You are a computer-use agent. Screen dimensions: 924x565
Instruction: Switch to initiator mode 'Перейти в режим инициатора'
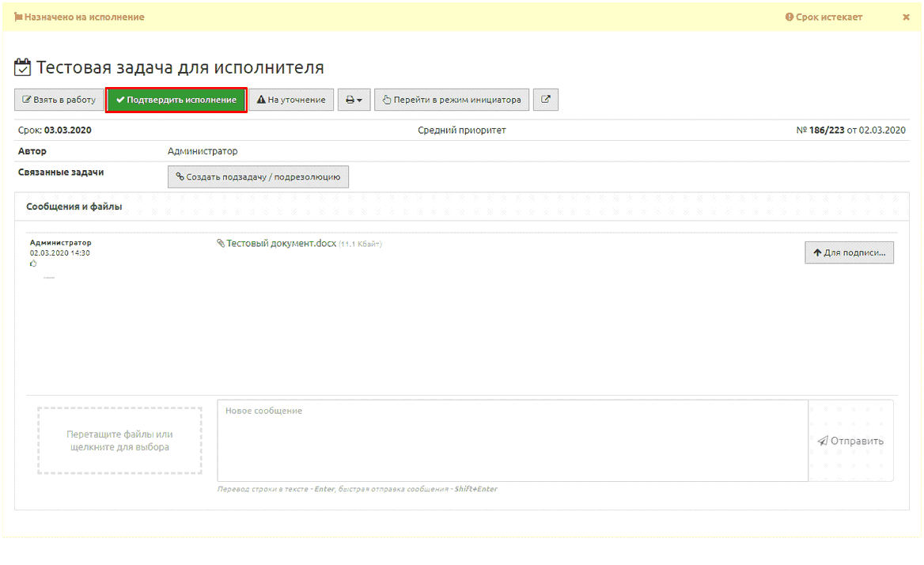452,100
